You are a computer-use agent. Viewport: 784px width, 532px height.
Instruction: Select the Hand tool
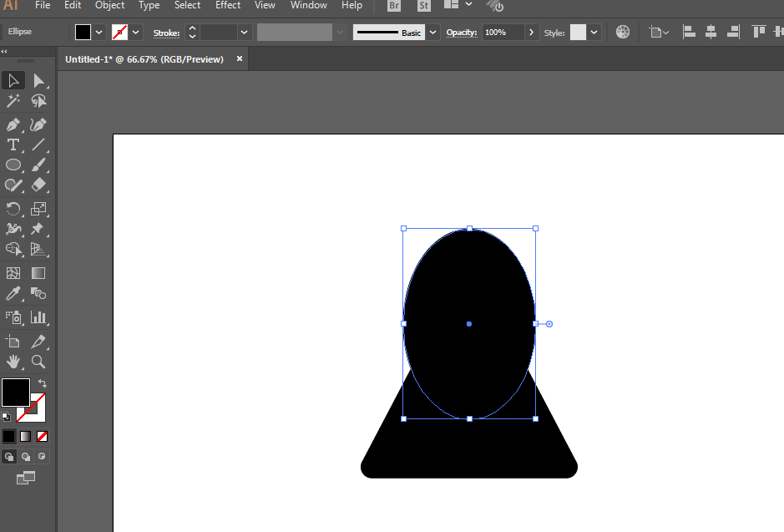pos(13,362)
